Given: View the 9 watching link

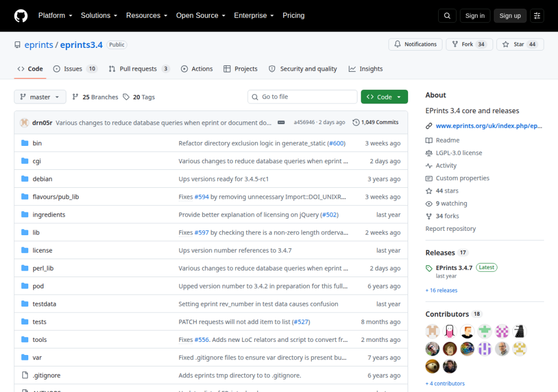Looking at the screenshot, I should point(451,204).
